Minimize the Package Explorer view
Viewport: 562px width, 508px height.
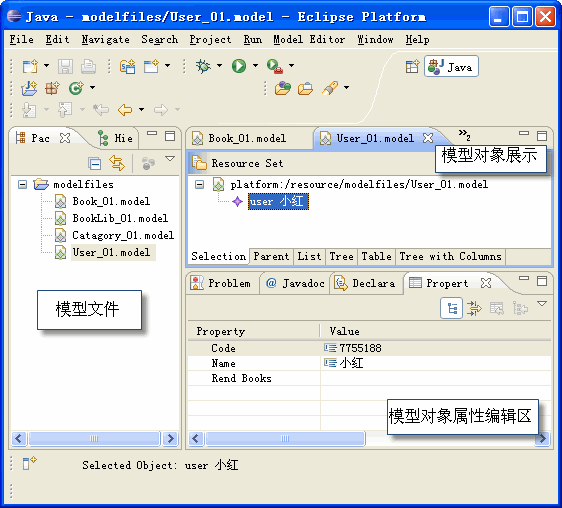pyautogui.click(x=152, y=133)
